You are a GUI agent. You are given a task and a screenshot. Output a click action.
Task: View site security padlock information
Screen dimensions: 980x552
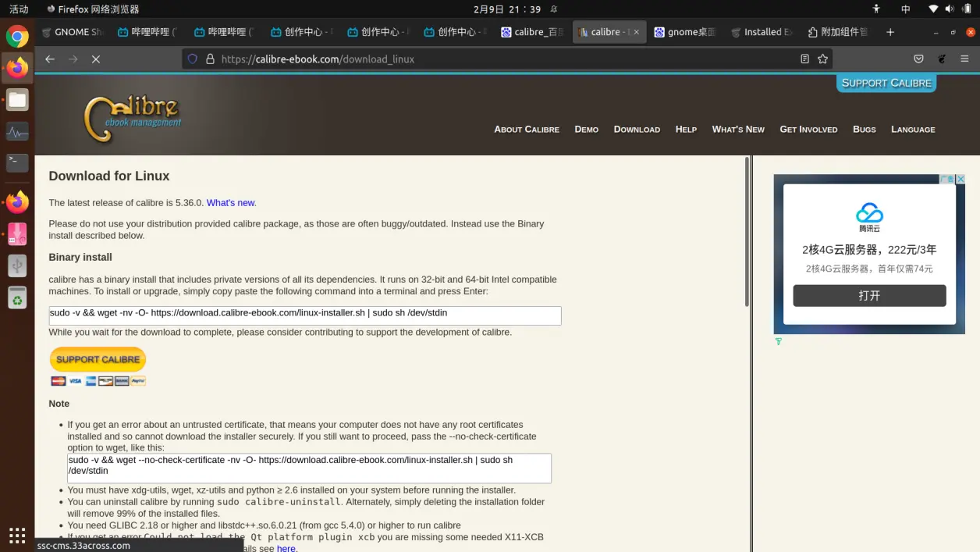(210, 59)
